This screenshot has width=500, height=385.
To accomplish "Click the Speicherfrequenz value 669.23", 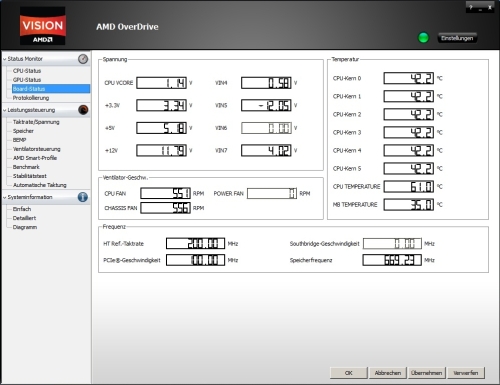I will tap(392, 260).
